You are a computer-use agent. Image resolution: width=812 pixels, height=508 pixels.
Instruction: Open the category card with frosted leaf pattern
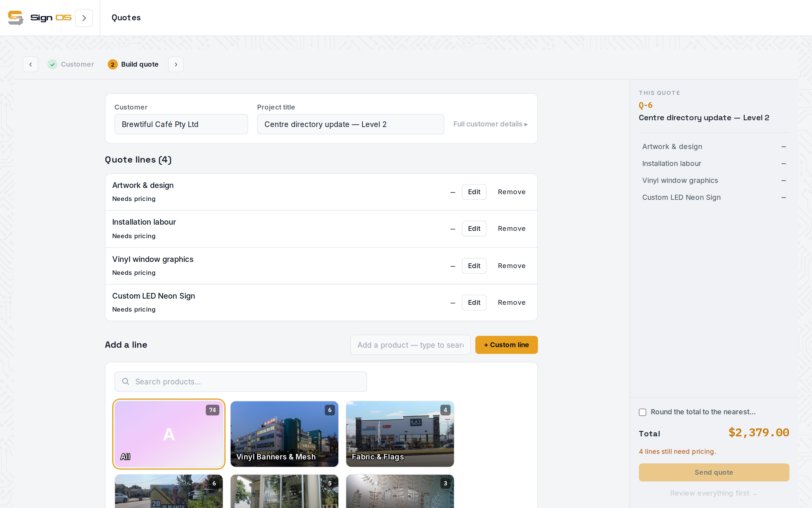(400, 491)
